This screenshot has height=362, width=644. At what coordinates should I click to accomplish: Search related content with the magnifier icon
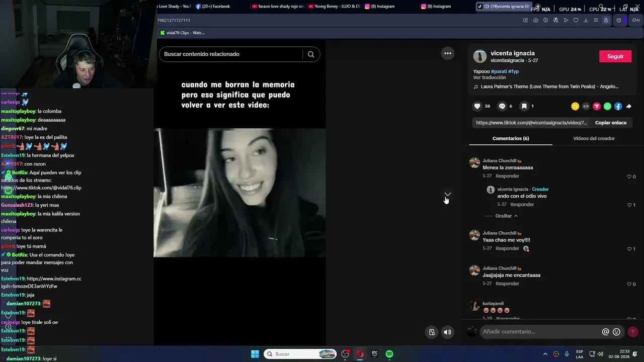[311, 54]
